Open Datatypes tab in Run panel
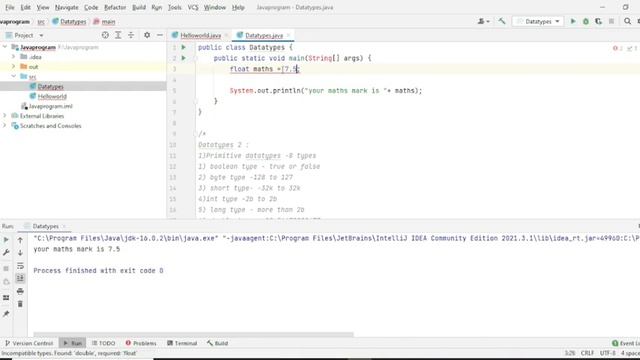 click(x=45, y=226)
